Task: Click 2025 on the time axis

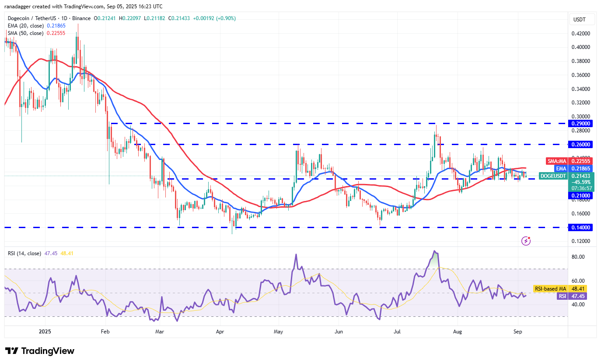Action: (44, 332)
